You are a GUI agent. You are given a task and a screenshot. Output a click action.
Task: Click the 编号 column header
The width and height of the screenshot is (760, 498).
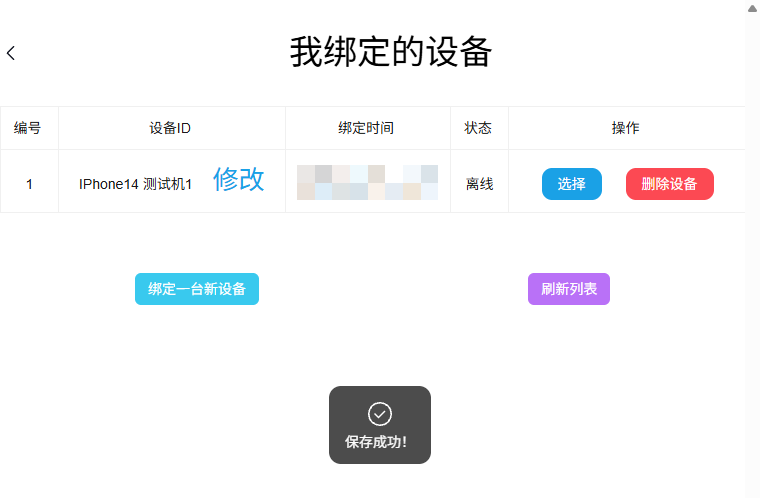28,128
